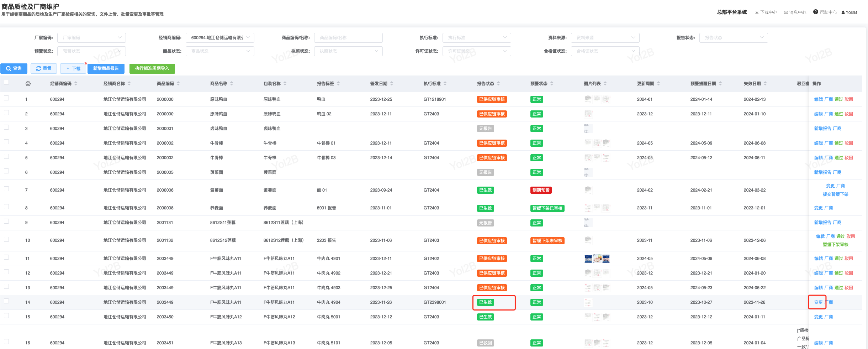
Task: Toggle the select-all checkbox in table header
Action: tap(6, 83)
